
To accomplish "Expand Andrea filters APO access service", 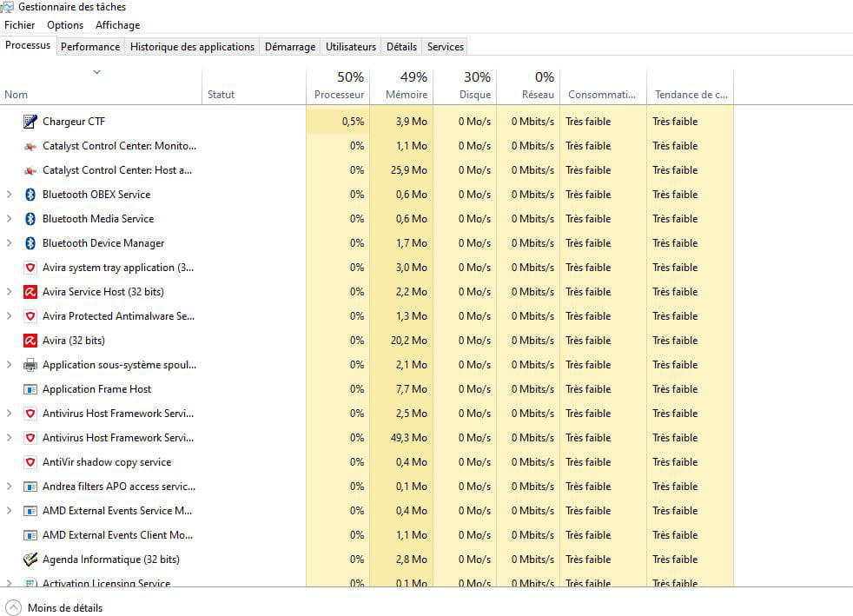I will (9, 487).
